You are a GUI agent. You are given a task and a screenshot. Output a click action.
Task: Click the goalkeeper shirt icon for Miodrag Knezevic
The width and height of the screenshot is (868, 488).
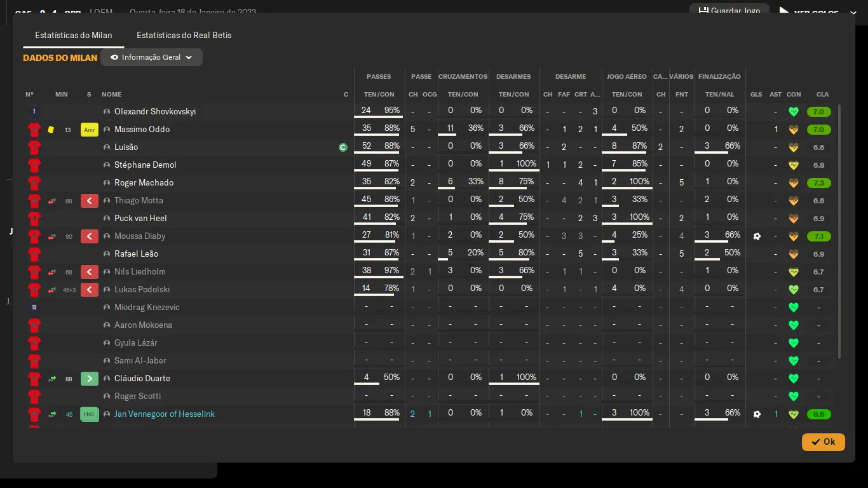(x=34, y=308)
